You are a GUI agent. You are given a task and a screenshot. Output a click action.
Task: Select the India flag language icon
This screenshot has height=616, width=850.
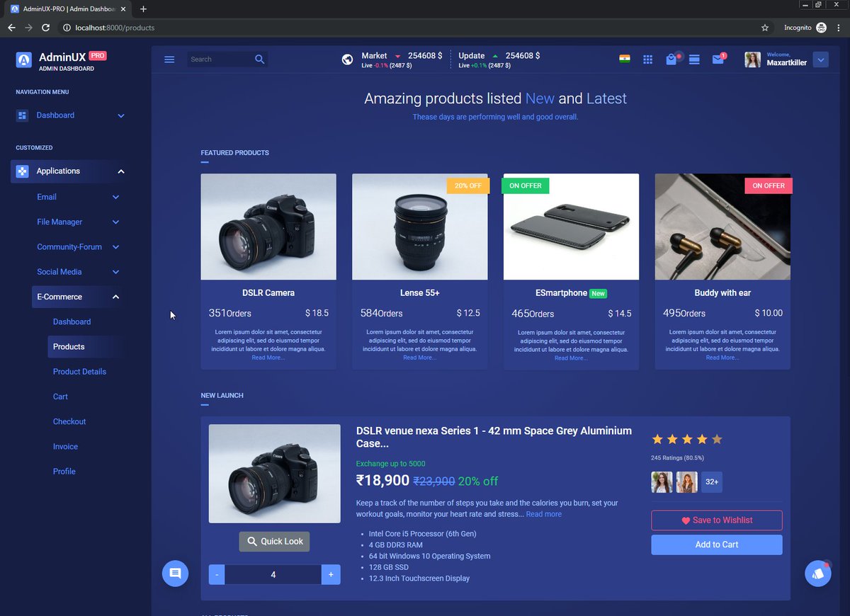(x=624, y=59)
